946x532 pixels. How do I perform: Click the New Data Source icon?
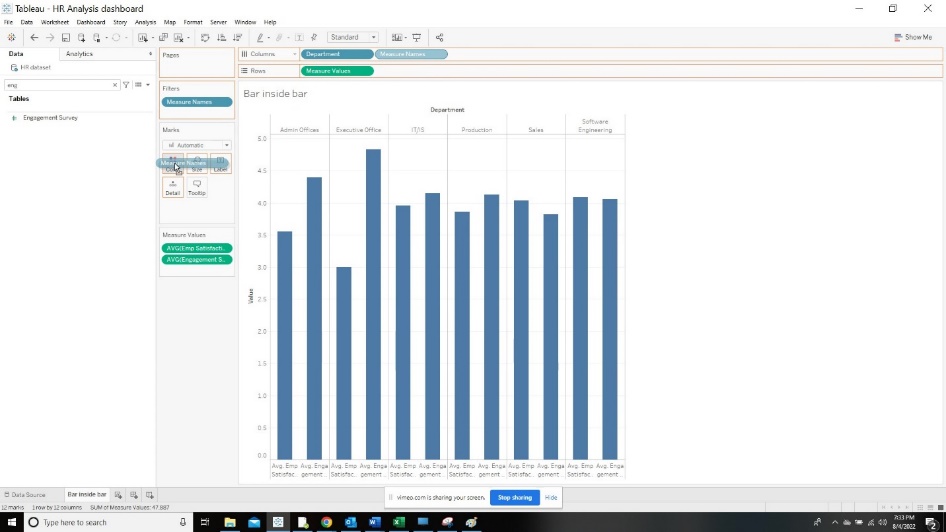(x=81, y=37)
